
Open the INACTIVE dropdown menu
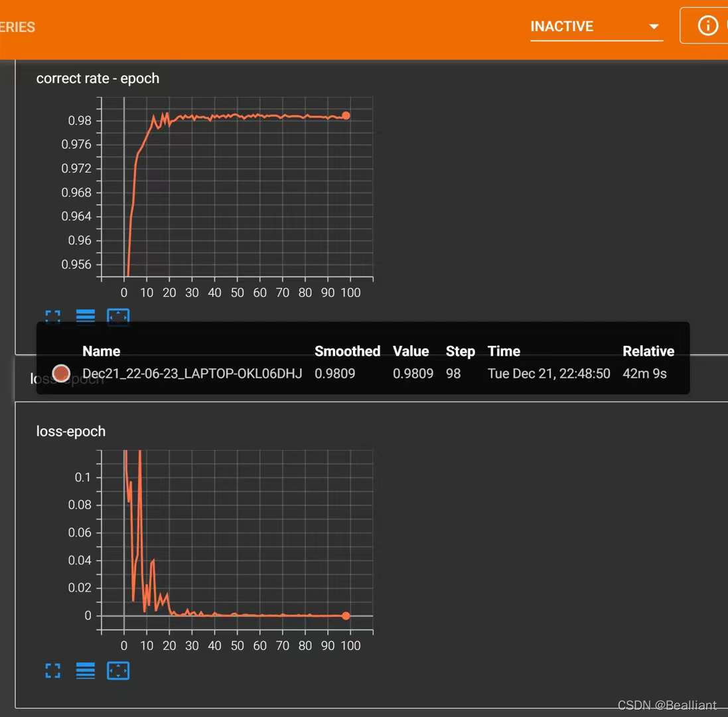pos(596,27)
